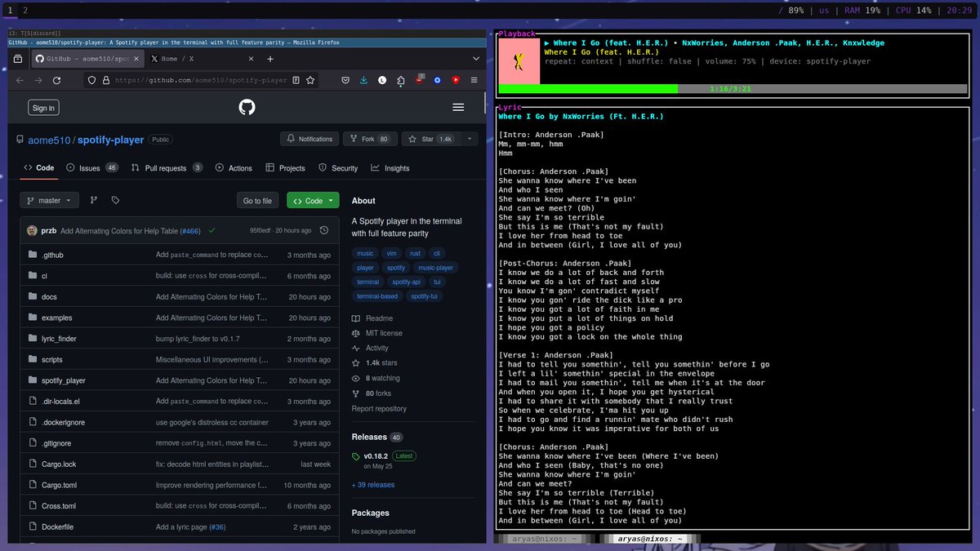Image resolution: width=980 pixels, height=551 pixels.
Task: Open GitHub header hamburger menu
Action: 458,107
